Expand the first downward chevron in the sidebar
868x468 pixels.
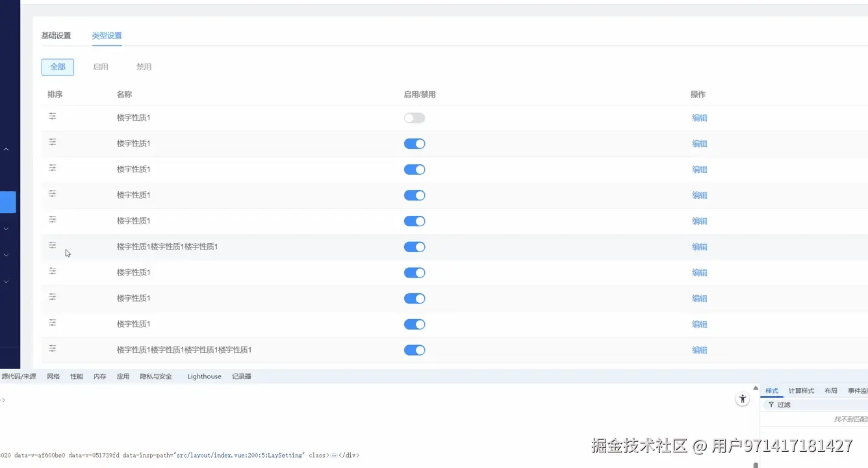[x=6, y=228]
